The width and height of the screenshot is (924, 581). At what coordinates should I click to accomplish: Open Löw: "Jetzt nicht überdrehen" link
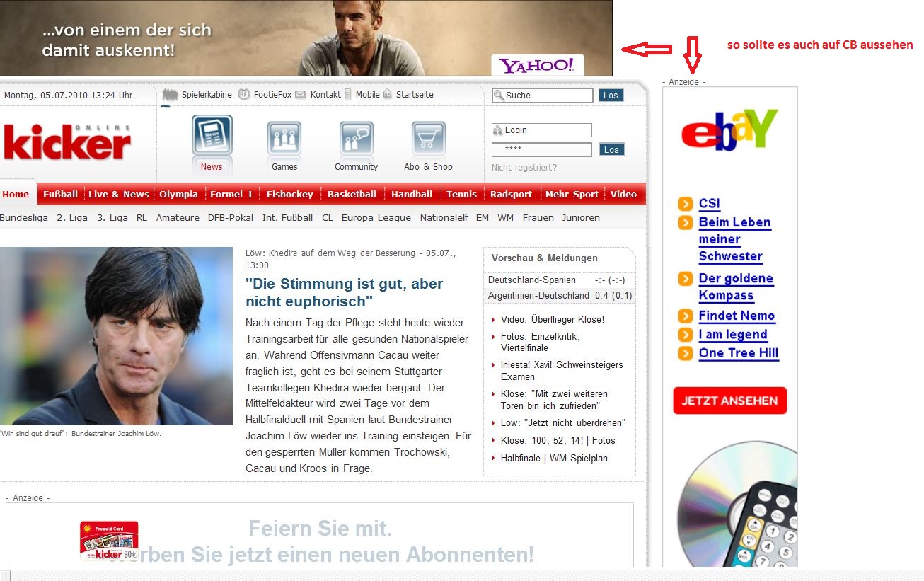click(563, 423)
